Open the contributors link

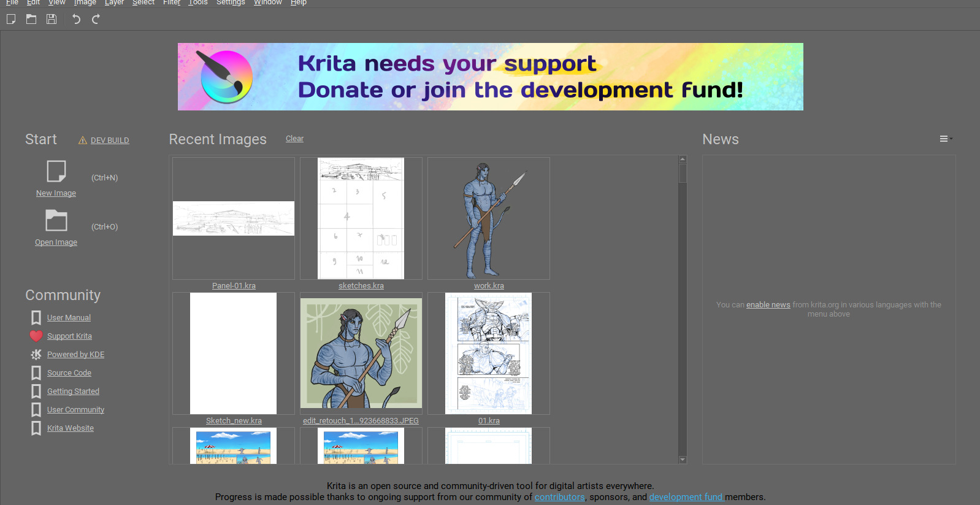tap(559, 497)
